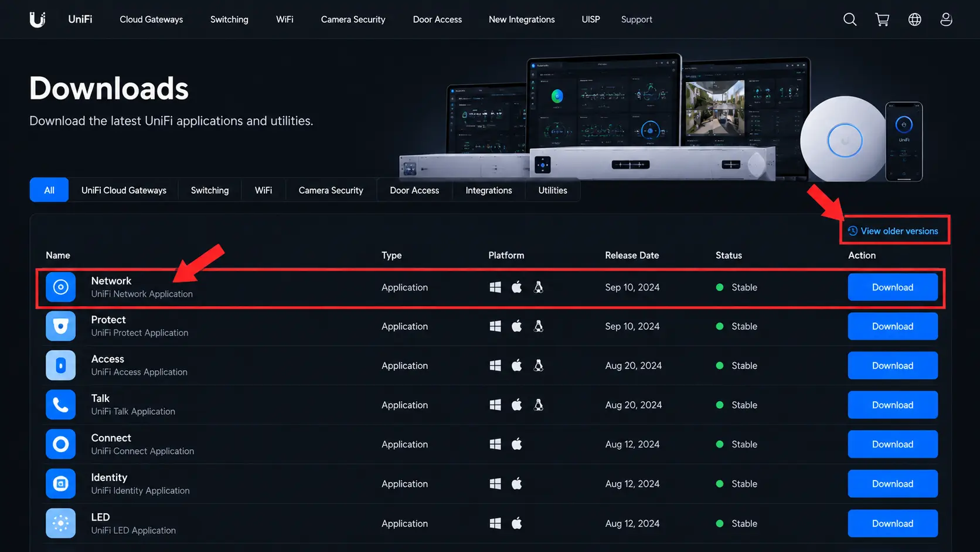Open the search icon in header
Screen dimensions: 980x552
pos(850,19)
